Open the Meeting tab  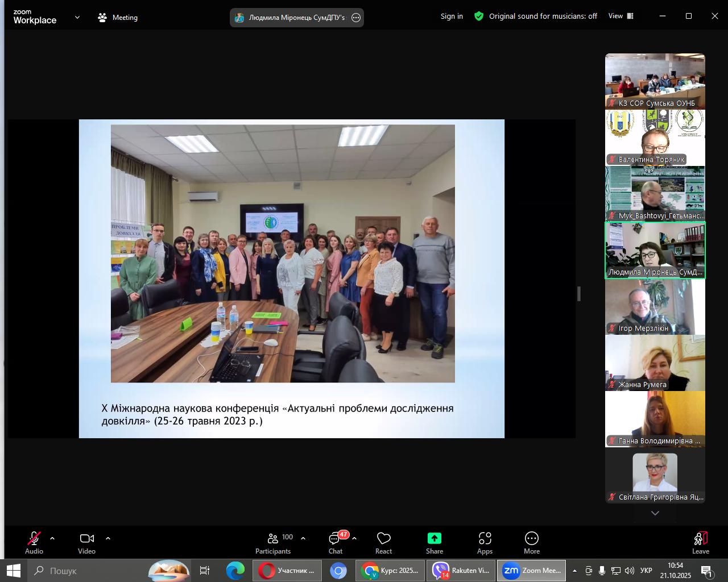118,18
